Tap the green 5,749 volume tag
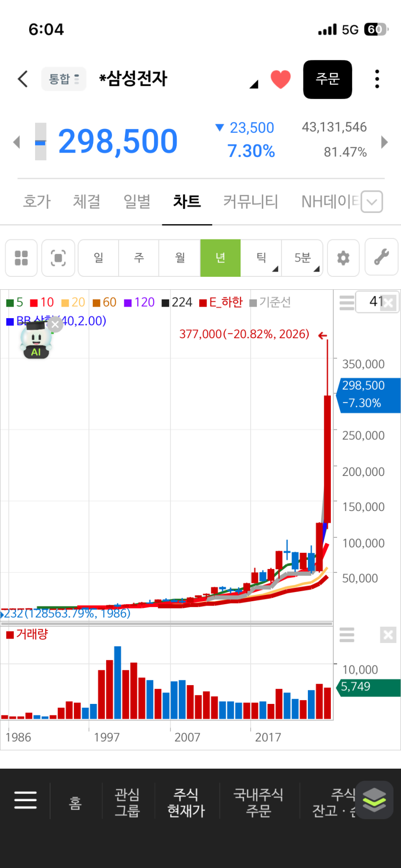401x868 pixels. 369,687
